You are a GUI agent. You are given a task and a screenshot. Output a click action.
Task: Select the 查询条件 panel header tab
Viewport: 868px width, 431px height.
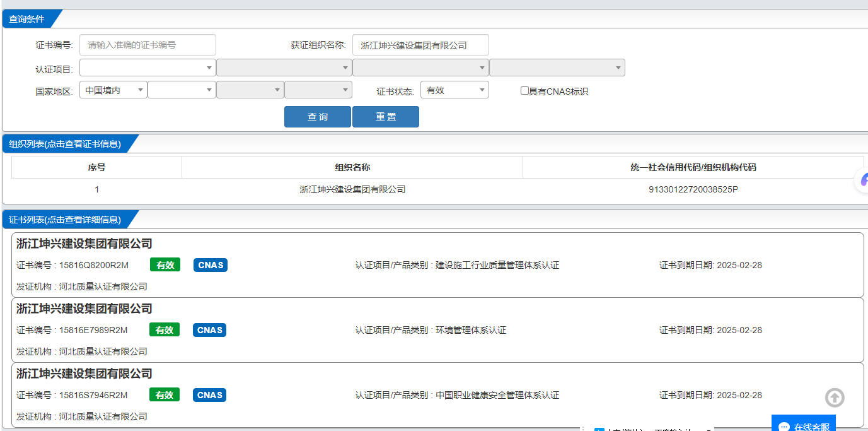click(x=28, y=19)
